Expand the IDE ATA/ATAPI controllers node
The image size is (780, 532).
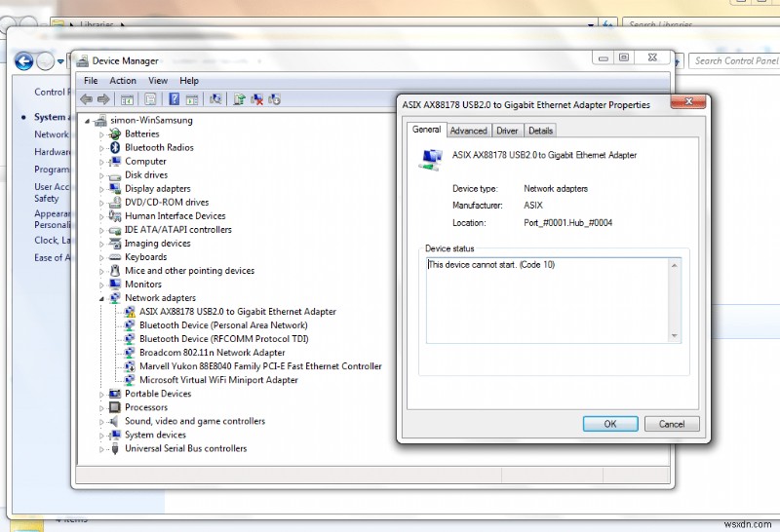click(x=101, y=230)
